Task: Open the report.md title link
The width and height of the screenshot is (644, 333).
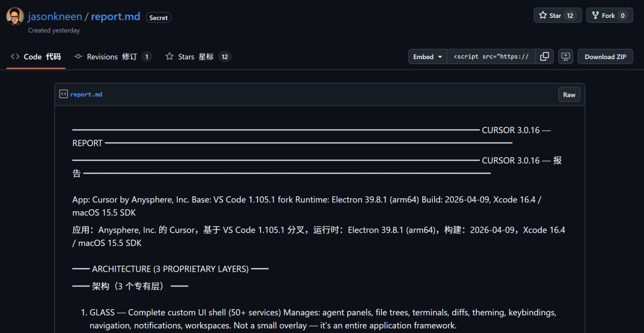Action: (116, 17)
